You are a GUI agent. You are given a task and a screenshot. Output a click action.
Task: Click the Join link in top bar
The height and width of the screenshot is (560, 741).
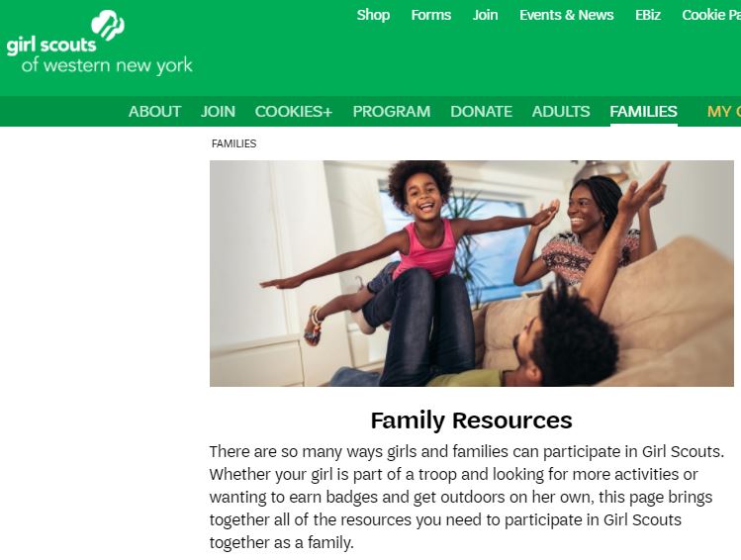(x=486, y=15)
